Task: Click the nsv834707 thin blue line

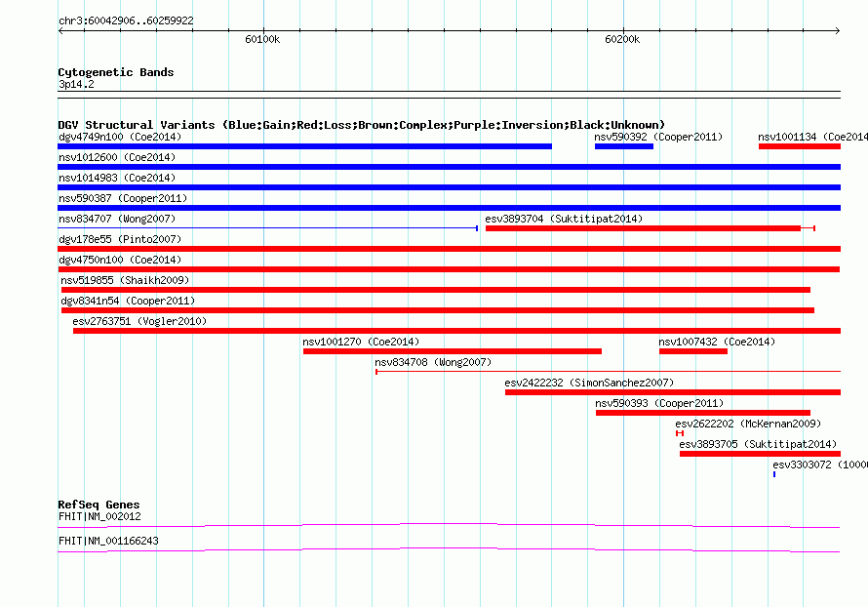Action: click(x=268, y=228)
